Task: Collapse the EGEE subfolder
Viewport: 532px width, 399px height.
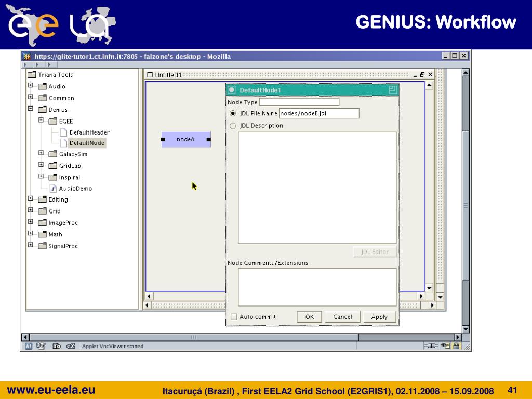Action: coord(41,120)
